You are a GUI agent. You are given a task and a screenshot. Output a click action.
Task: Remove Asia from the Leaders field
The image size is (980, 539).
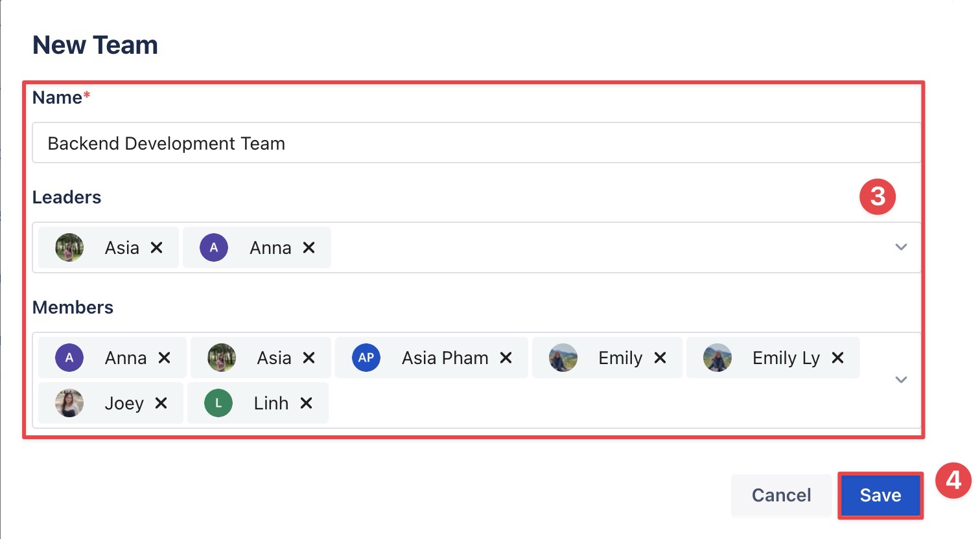point(156,247)
